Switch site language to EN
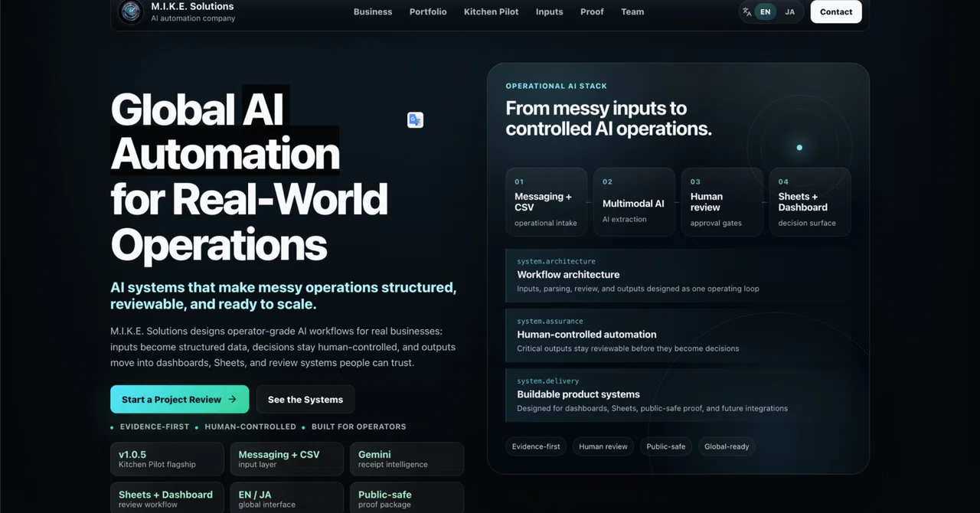 click(x=765, y=11)
